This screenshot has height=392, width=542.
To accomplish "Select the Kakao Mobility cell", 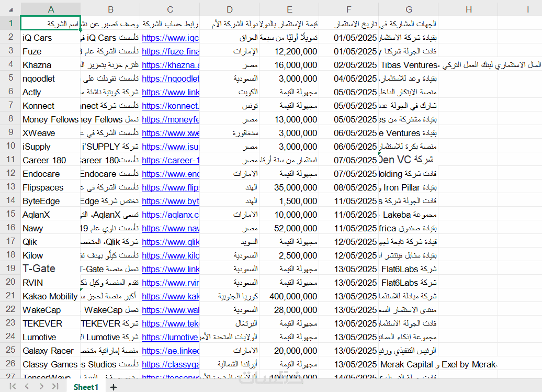I will click(x=51, y=296).
